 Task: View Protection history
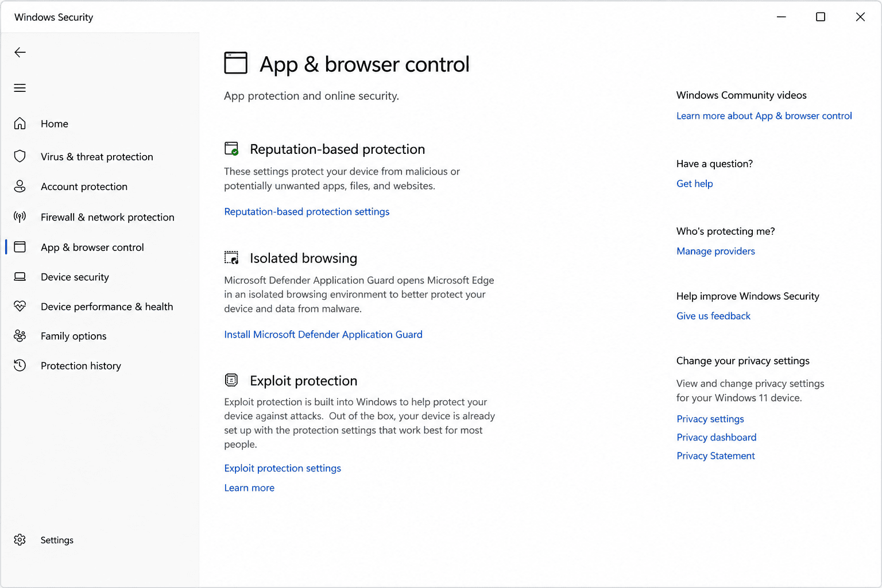click(81, 366)
